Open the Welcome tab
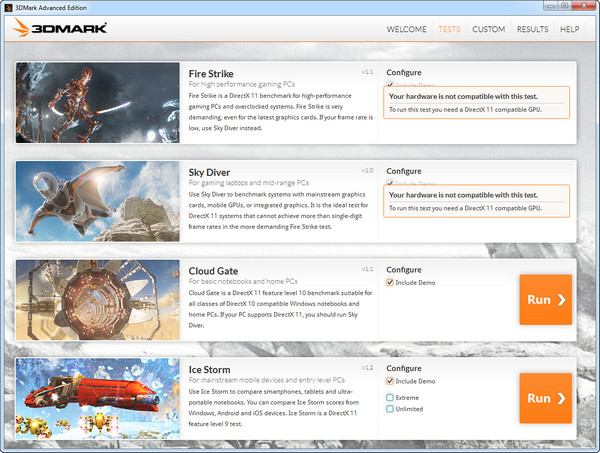Viewport: 600px width, 453px height. pos(407,29)
